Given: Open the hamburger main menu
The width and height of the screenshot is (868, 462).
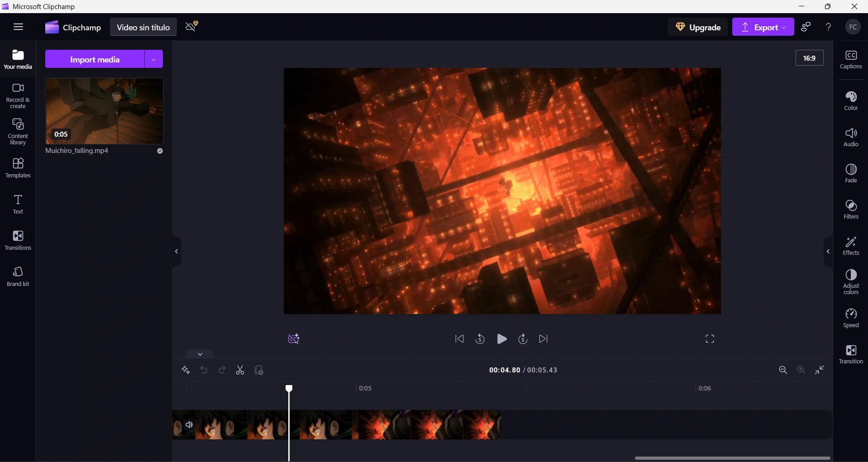Looking at the screenshot, I should (x=18, y=27).
